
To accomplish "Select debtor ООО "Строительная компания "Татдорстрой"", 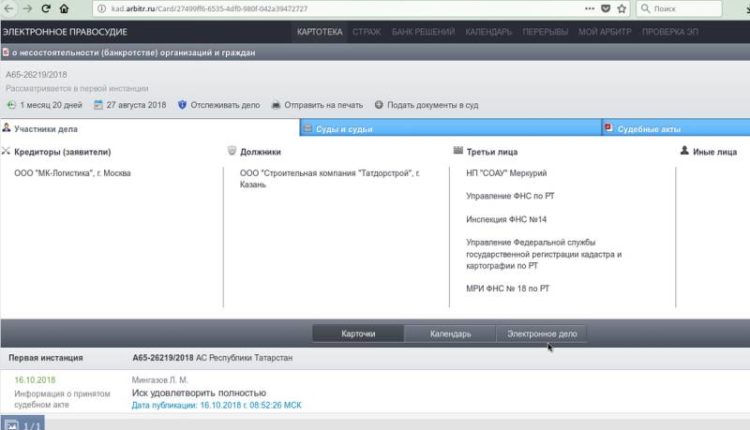I will coord(329,179).
